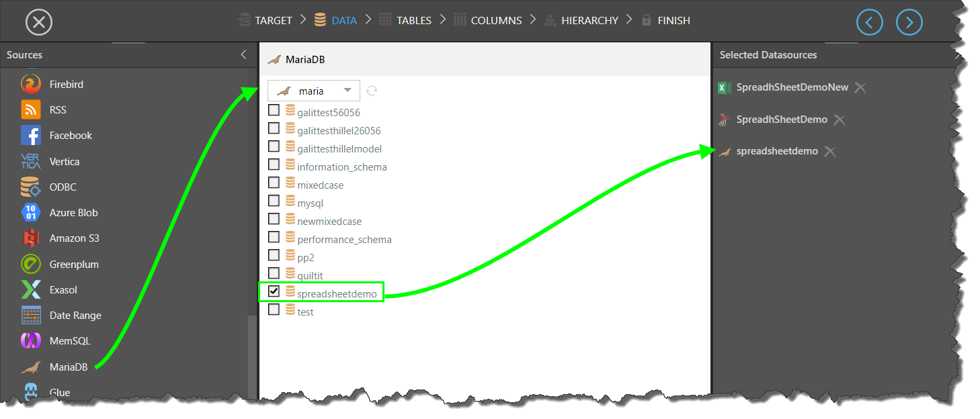Go to next step with right arrow button

tap(909, 22)
